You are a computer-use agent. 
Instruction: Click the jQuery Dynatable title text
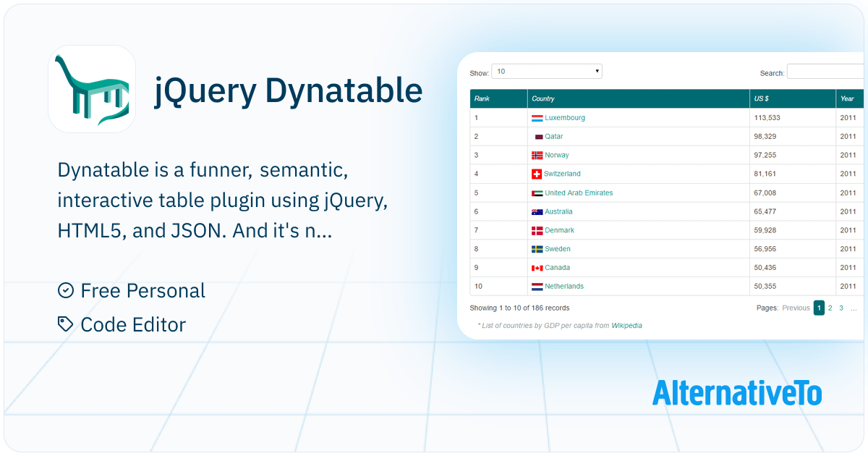click(x=289, y=90)
